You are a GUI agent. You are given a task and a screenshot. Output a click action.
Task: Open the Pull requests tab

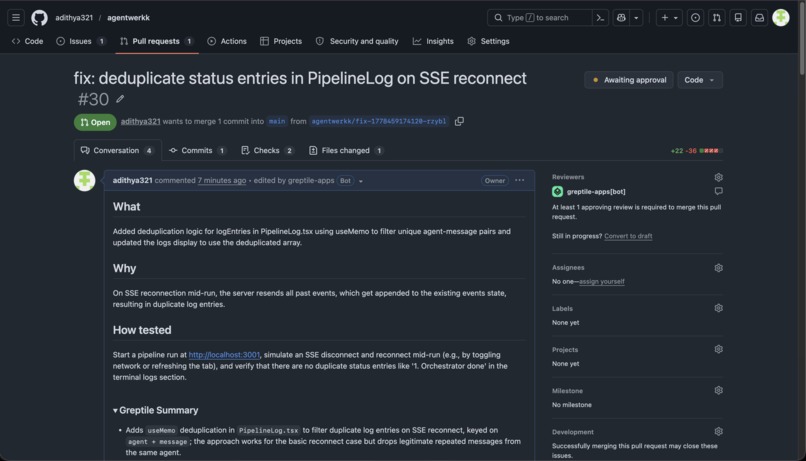156,41
